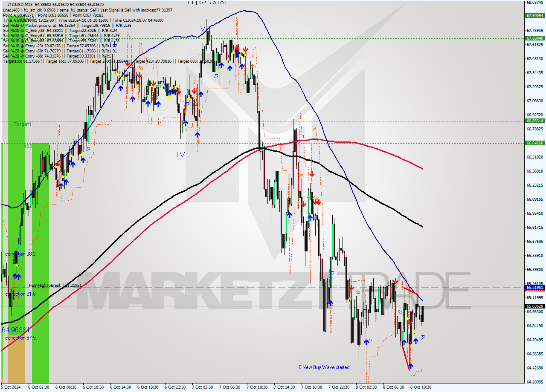Click the 66.51020 price axis value

coord(535,157)
